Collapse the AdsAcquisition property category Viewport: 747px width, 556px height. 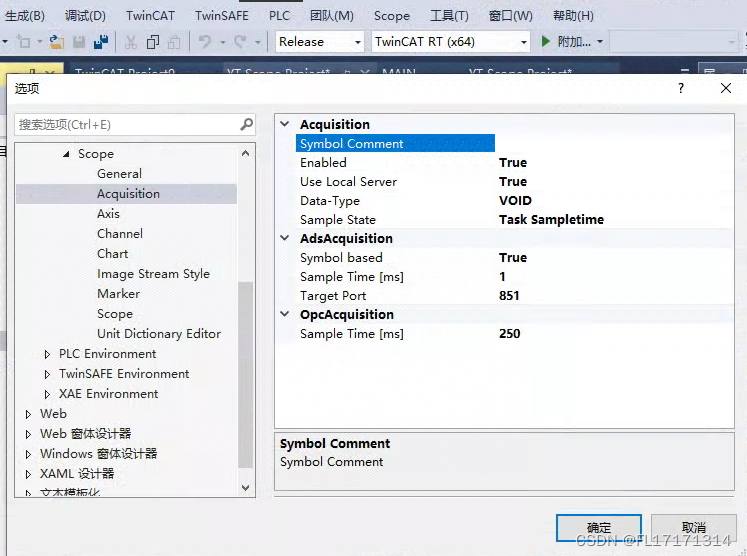point(284,238)
